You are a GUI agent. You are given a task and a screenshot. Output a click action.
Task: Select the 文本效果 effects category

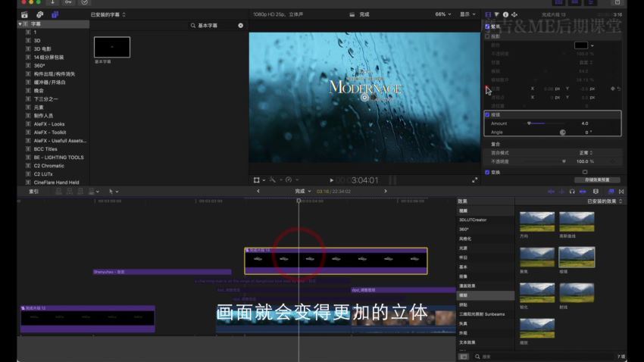(x=467, y=342)
